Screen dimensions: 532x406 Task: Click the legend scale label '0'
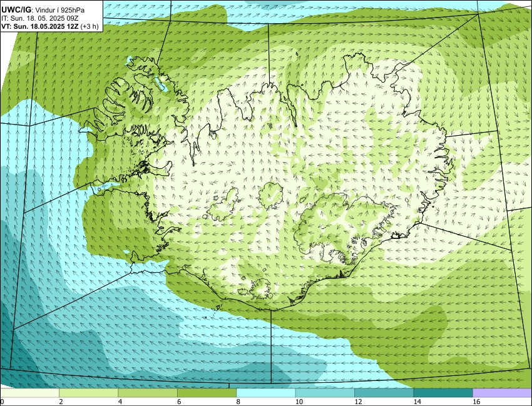(2, 402)
